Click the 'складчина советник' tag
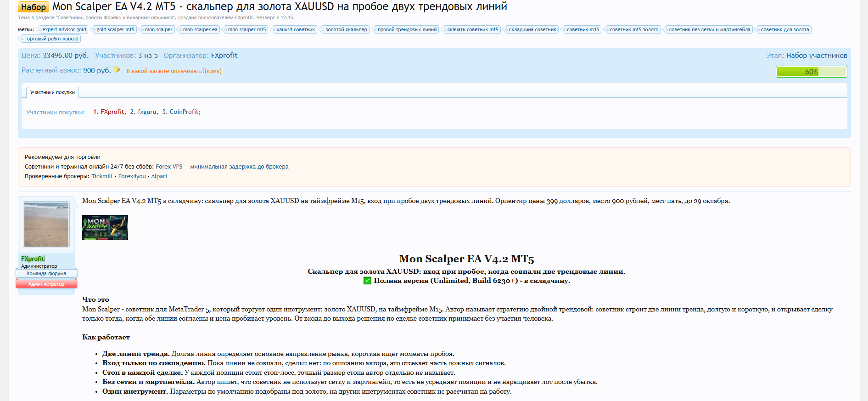This screenshot has width=868, height=401. (530, 29)
